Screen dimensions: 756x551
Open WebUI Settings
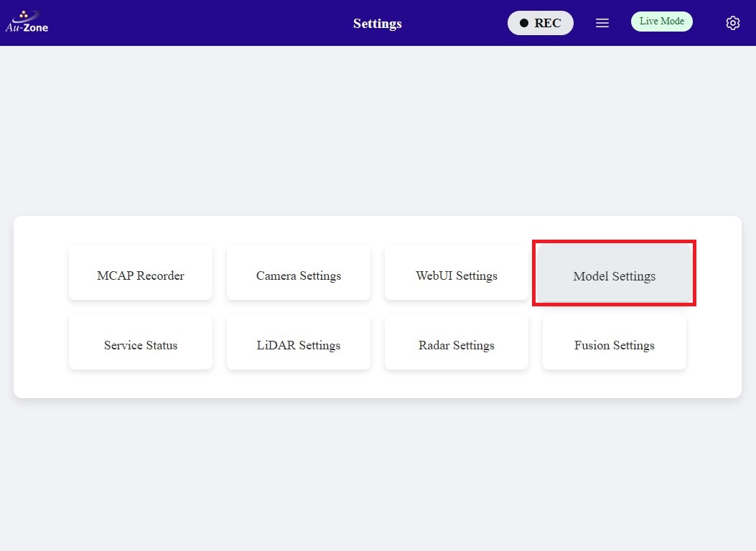pos(457,275)
